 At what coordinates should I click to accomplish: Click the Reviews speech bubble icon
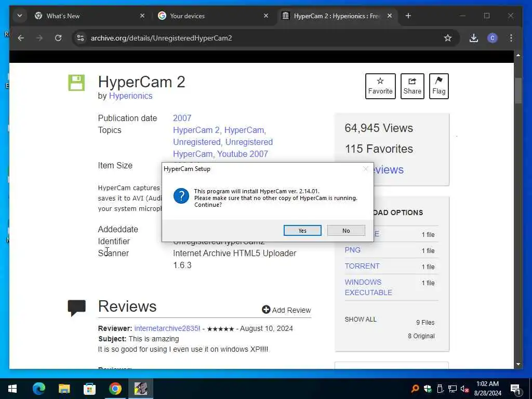(x=77, y=308)
